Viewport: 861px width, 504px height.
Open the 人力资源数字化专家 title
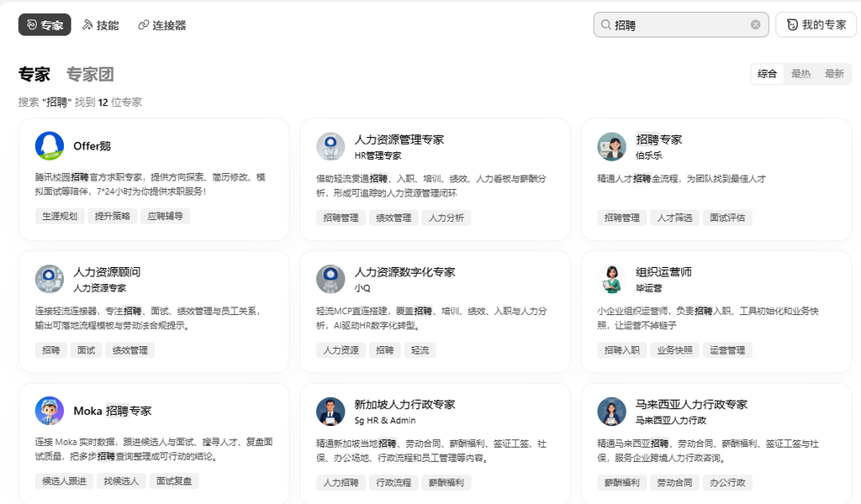tap(404, 272)
